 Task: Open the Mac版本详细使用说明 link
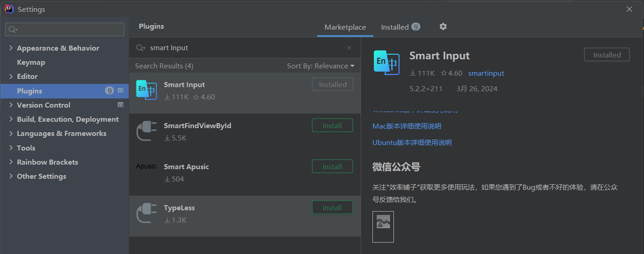407,126
